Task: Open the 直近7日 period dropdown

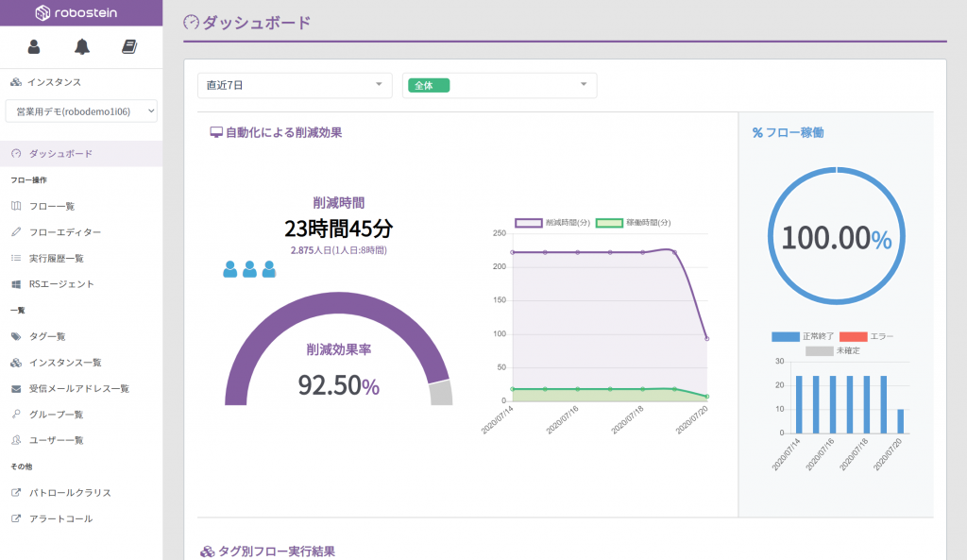Action: [x=295, y=85]
